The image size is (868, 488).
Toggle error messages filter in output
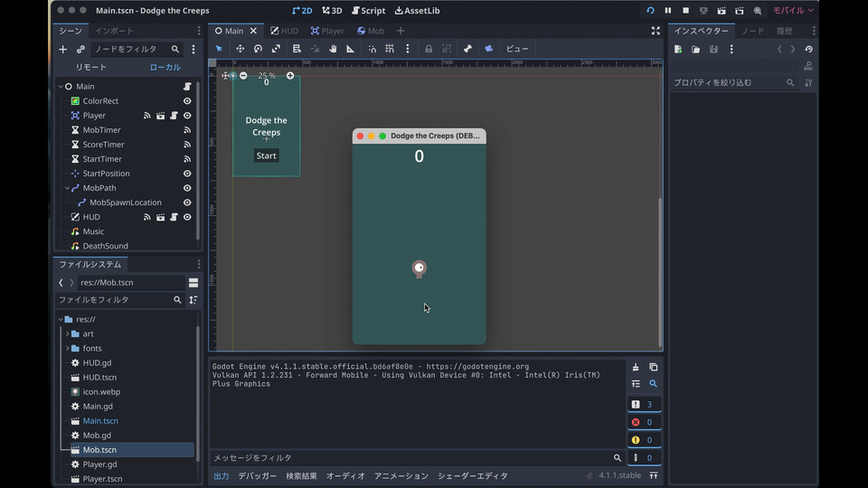point(643,422)
